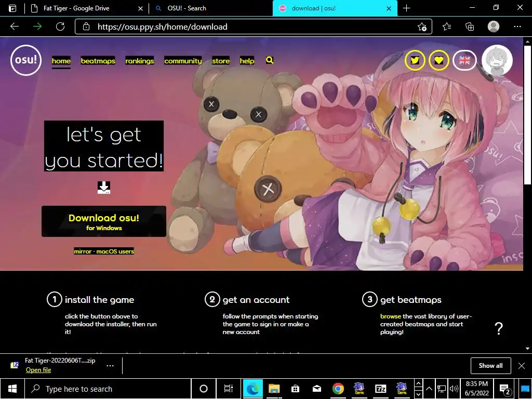Viewport: 532px width, 399px height.
Task: Refresh the osu! download page
Action: [x=60, y=26]
